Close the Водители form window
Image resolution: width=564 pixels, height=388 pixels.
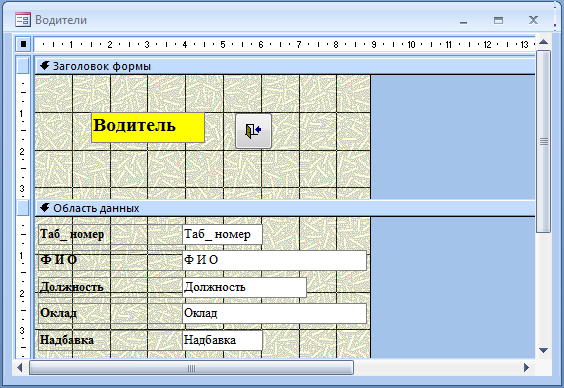[533, 20]
